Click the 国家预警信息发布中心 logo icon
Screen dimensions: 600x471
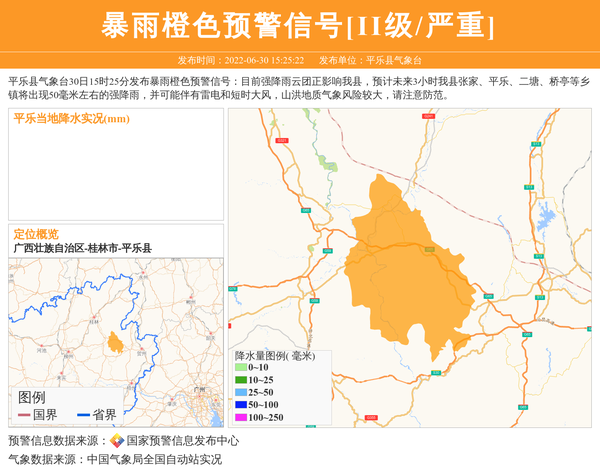point(117,441)
